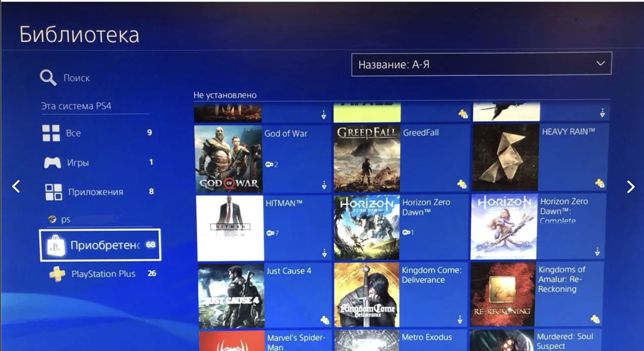This screenshot has width=644, height=351.
Task: Open the GreedFall cover thumbnail
Action: (x=367, y=158)
